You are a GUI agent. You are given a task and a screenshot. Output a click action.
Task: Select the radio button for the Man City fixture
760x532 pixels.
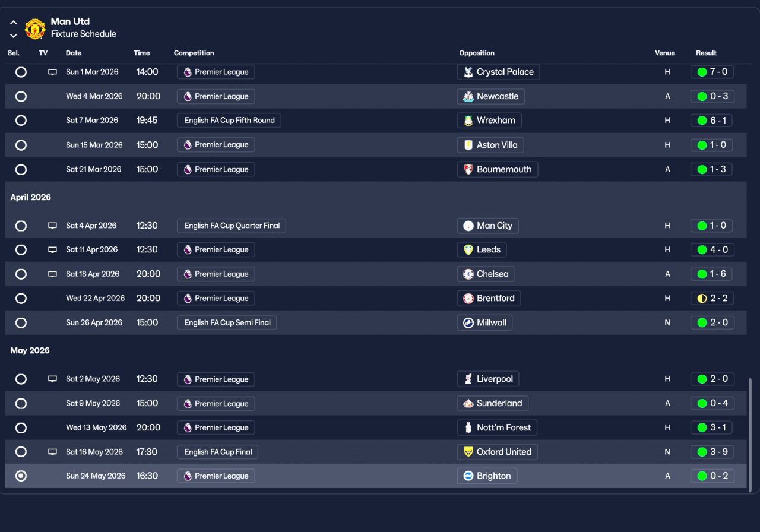click(21, 226)
